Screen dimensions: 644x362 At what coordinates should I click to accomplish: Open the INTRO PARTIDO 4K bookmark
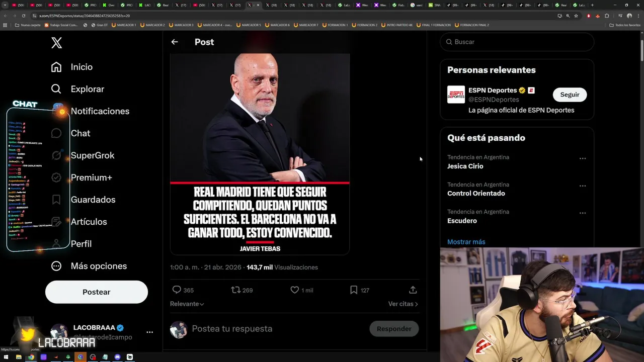pyautogui.click(x=396, y=25)
